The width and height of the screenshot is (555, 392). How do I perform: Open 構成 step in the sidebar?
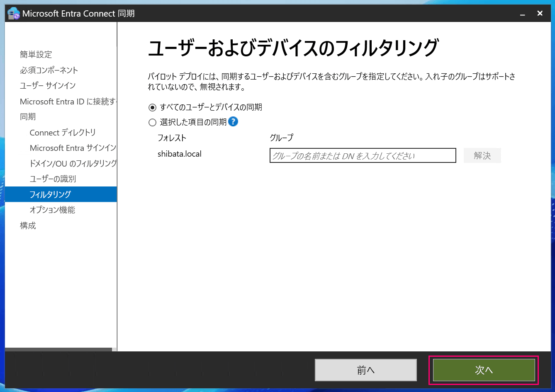click(28, 226)
